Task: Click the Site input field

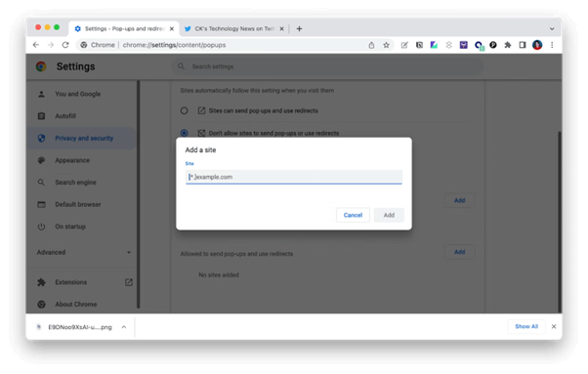Action: (x=294, y=177)
